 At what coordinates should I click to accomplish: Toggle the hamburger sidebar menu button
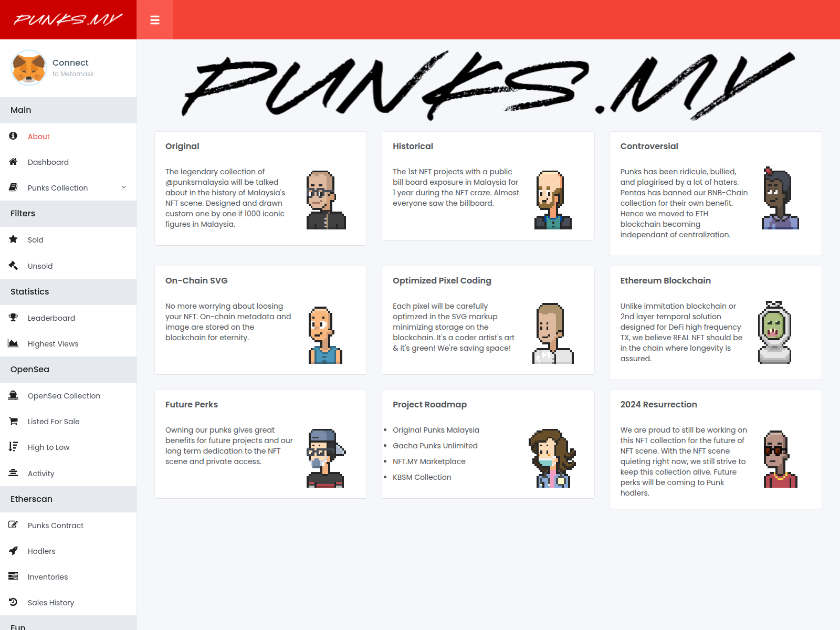[155, 20]
